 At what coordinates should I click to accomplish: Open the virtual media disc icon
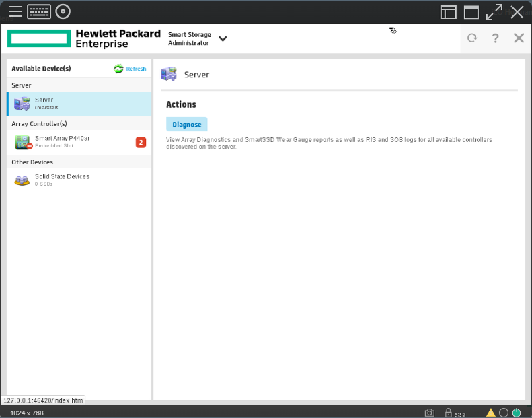click(63, 11)
